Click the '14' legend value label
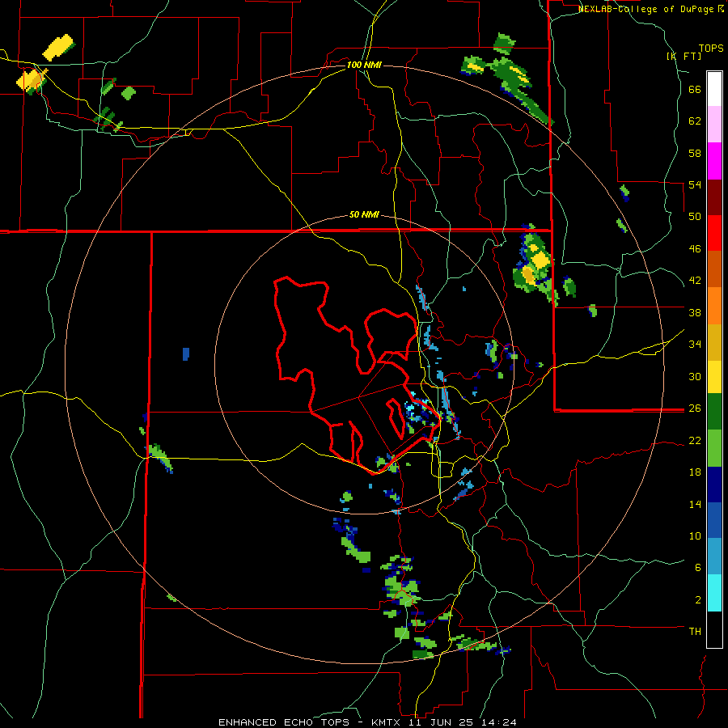Image resolution: width=728 pixels, height=728 pixels. point(695,504)
